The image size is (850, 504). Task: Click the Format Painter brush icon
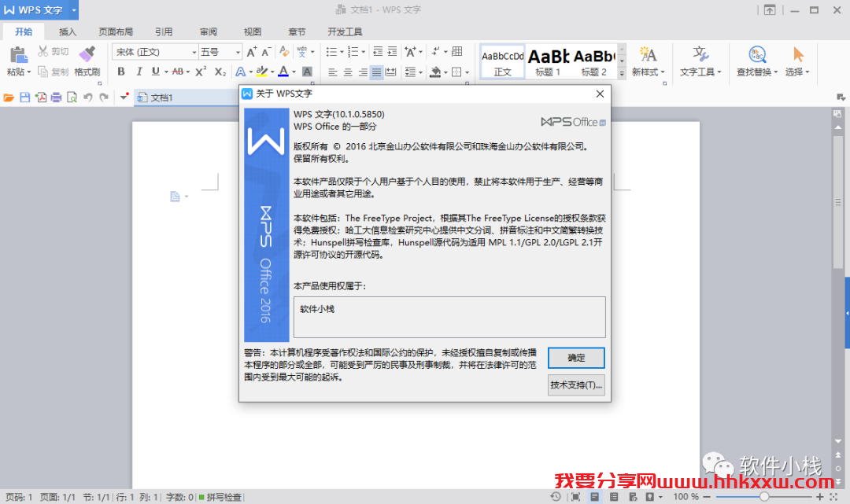click(x=87, y=54)
